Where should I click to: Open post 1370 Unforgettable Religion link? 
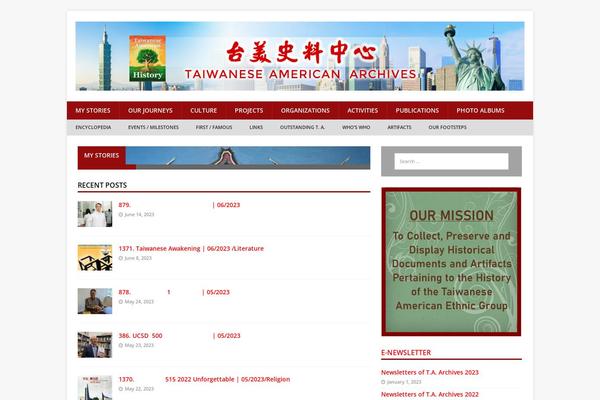(204, 379)
